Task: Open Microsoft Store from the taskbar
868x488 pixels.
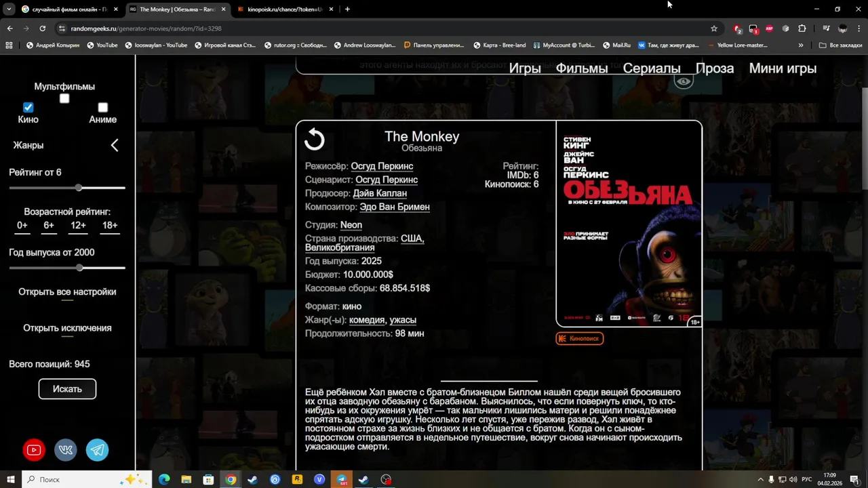Action: click(x=209, y=479)
